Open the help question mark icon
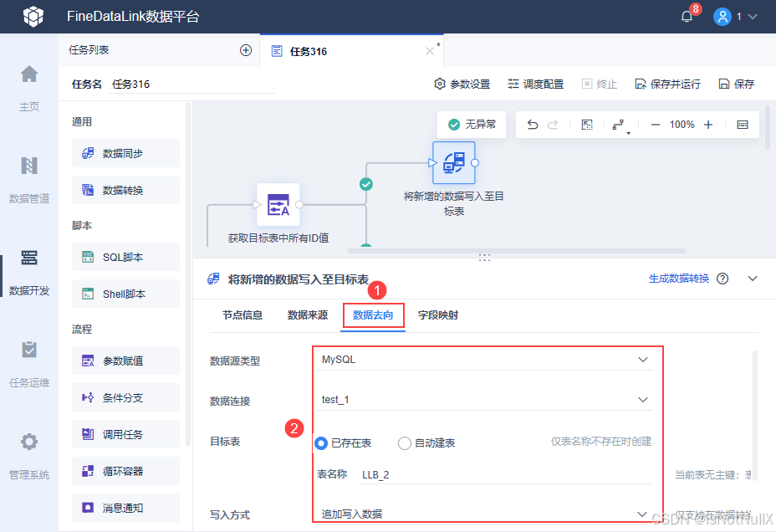This screenshot has height=532, width=776. 722,279
